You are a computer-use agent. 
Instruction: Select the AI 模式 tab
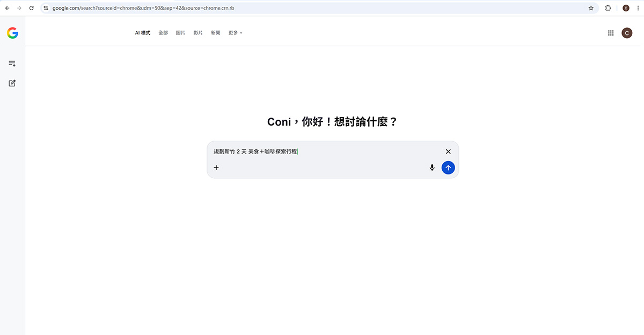tap(142, 33)
